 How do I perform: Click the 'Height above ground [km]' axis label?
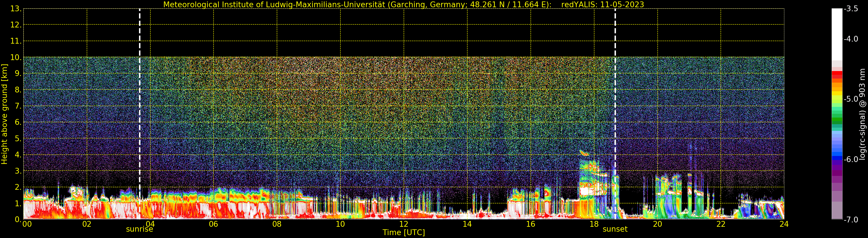pyautogui.click(x=4, y=114)
